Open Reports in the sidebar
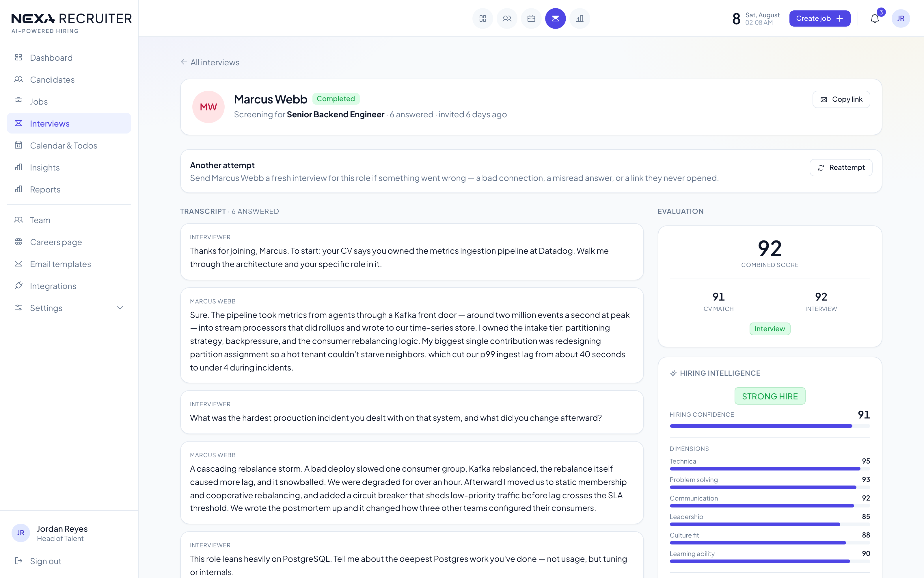Screen dimensions: 924x578 point(69,189)
